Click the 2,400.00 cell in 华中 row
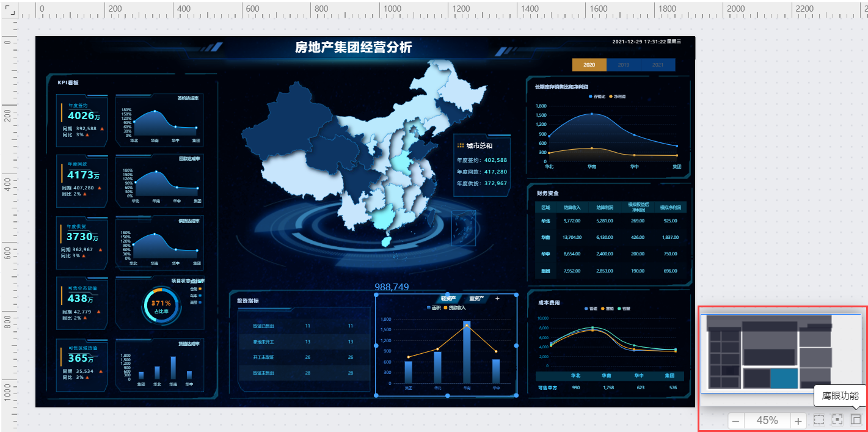Image resolution: width=868 pixels, height=432 pixels. [605, 254]
